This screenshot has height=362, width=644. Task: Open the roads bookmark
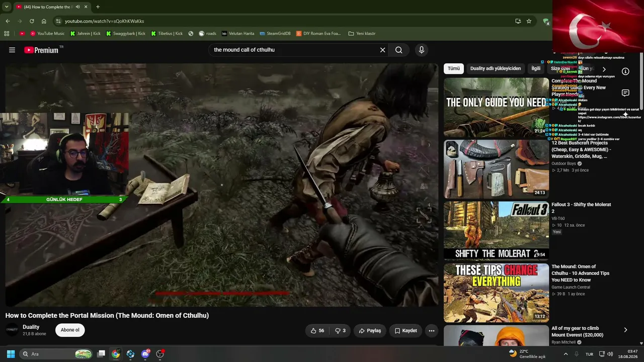pyautogui.click(x=207, y=34)
